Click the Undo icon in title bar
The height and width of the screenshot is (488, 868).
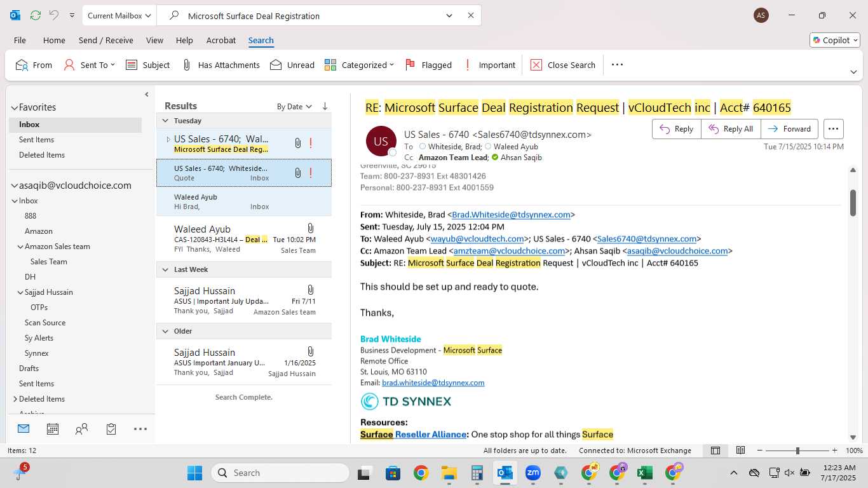click(x=54, y=15)
